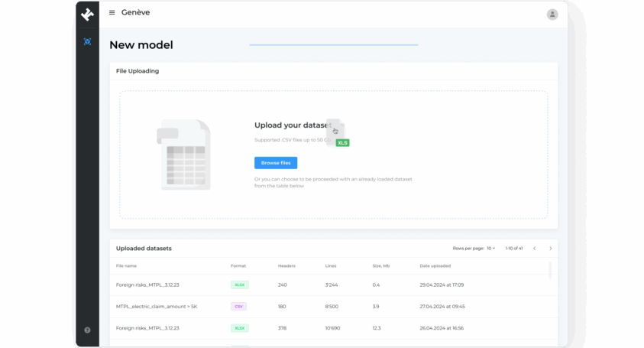Image resolution: width=644 pixels, height=348 pixels.
Task: Click the File name column header
Action: coord(126,266)
